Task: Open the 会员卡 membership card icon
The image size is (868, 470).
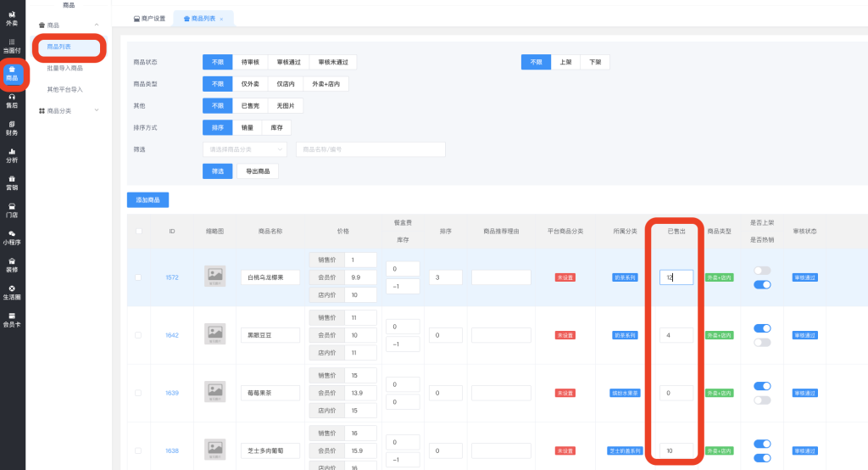Action: click(x=12, y=320)
